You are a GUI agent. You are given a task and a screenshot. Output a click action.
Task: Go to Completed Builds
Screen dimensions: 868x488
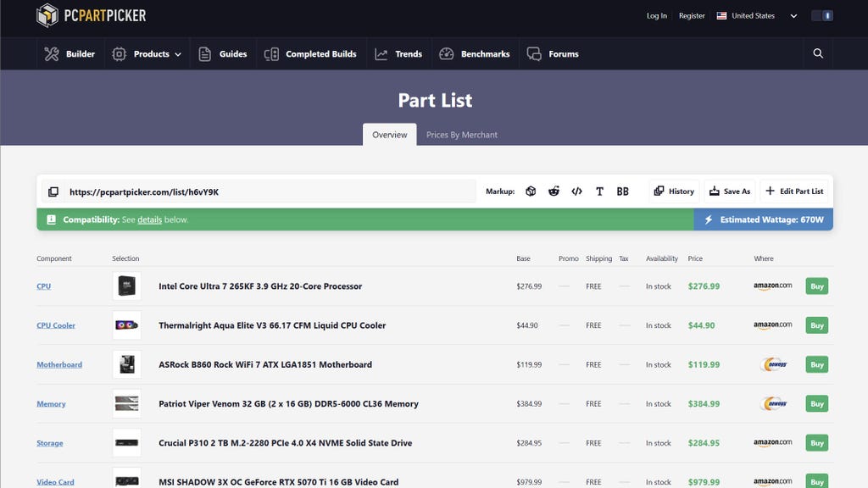[310, 53]
